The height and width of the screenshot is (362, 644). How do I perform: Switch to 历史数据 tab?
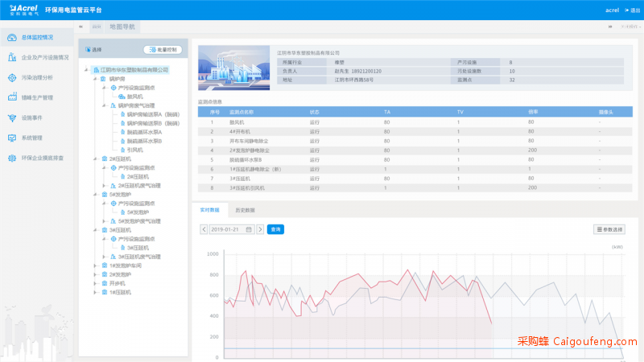click(x=246, y=210)
